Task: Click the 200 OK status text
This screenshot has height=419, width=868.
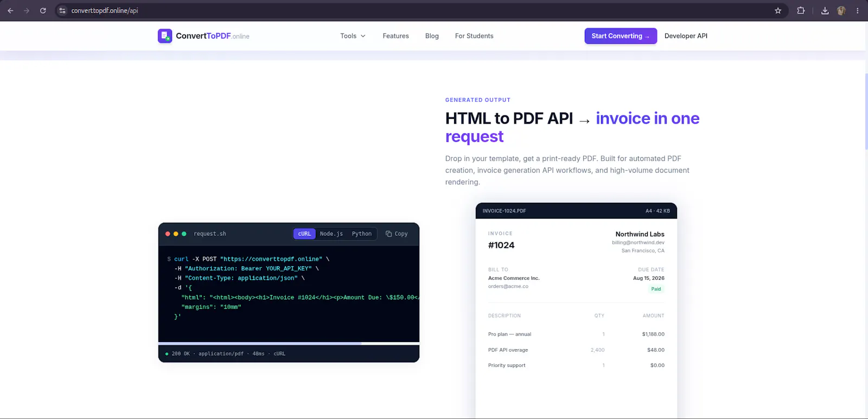Action: click(x=181, y=353)
